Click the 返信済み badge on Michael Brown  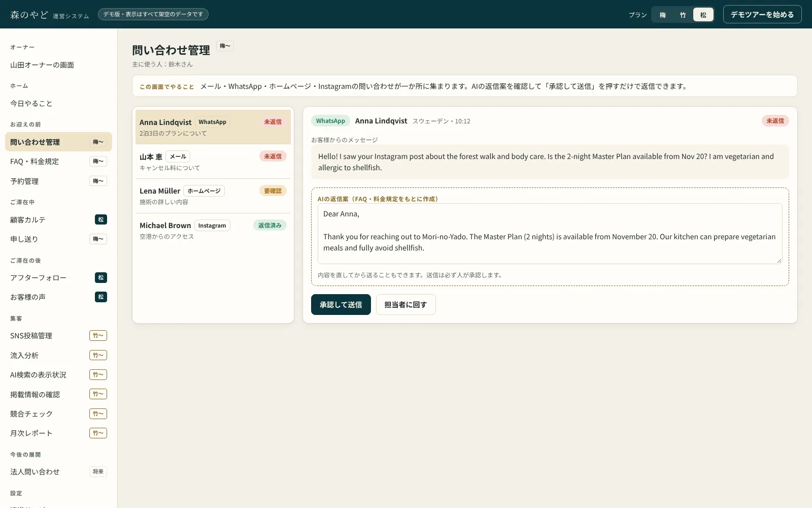pyautogui.click(x=269, y=226)
